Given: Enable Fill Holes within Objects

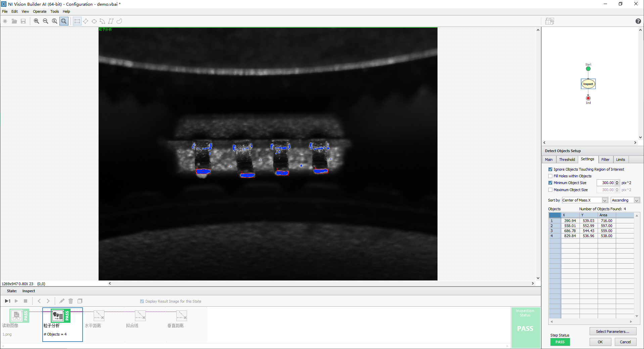Looking at the screenshot, I should (x=550, y=176).
